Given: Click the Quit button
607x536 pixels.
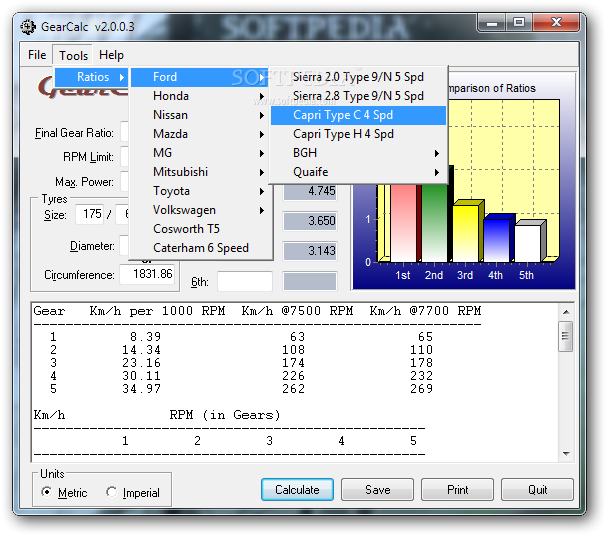Looking at the screenshot, I should (x=537, y=490).
